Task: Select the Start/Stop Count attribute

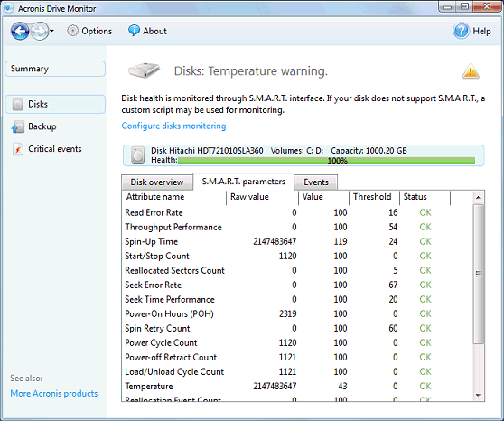Action: pyautogui.click(x=297, y=256)
